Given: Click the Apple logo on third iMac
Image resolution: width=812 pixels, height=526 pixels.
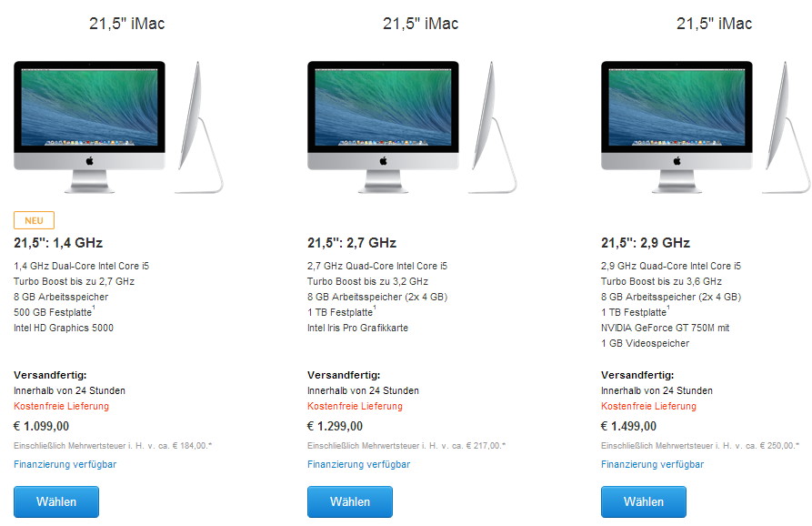Looking at the screenshot, I should [677, 161].
